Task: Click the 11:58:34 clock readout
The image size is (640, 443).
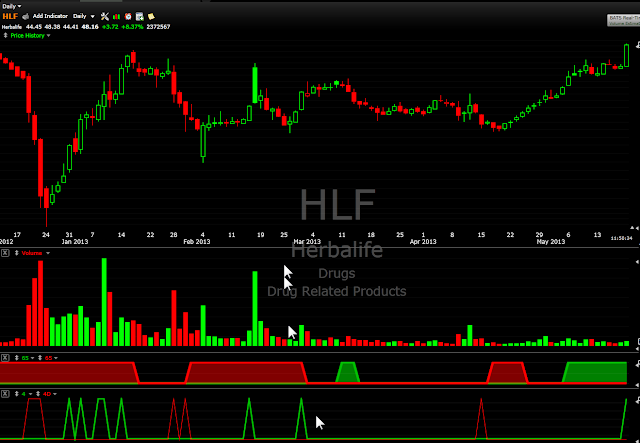Action: tap(621, 238)
